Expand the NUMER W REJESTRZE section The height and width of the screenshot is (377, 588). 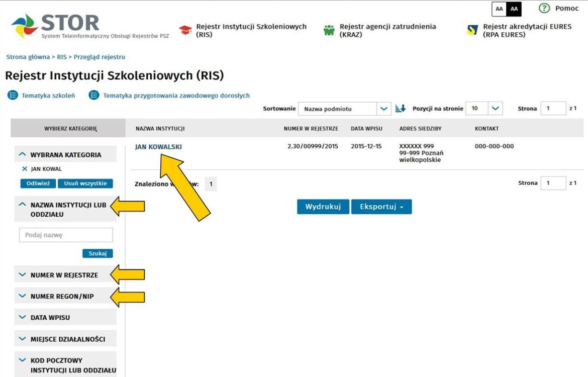(x=65, y=275)
